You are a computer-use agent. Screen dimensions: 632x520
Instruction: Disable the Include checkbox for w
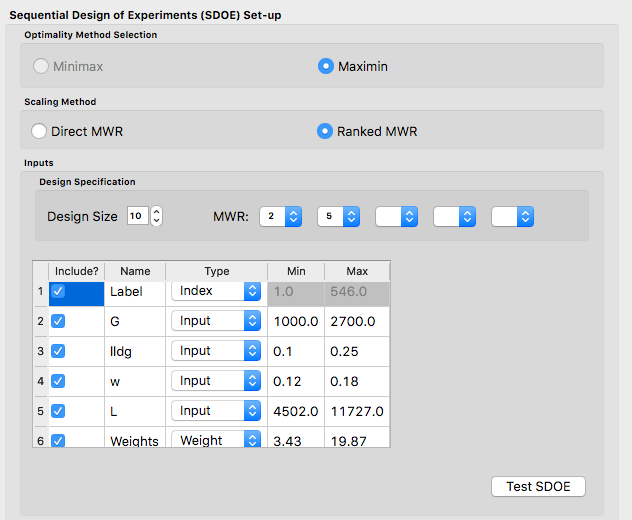[x=58, y=381]
